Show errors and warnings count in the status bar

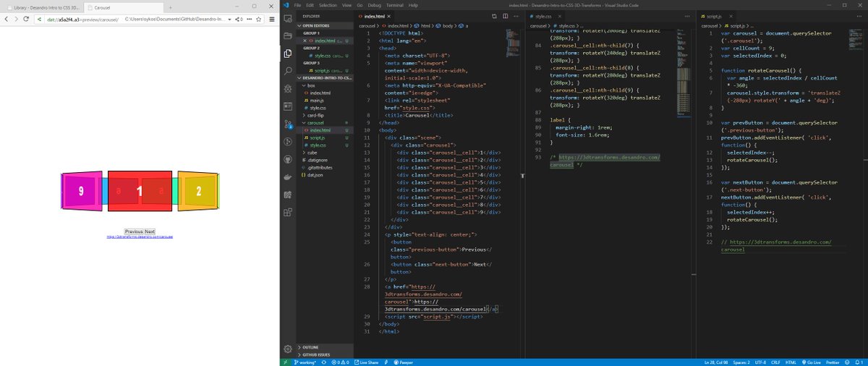tap(340, 362)
